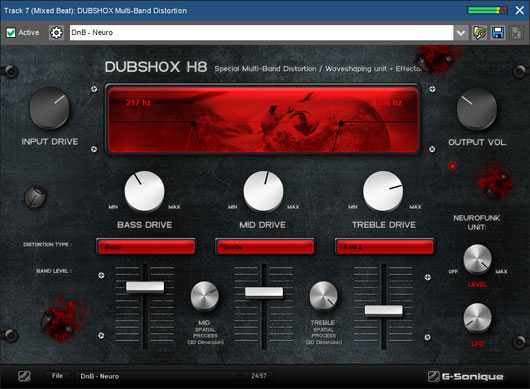Click the MID Spatial Process knob
530x389 pixels.
pyautogui.click(x=204, y=296)
